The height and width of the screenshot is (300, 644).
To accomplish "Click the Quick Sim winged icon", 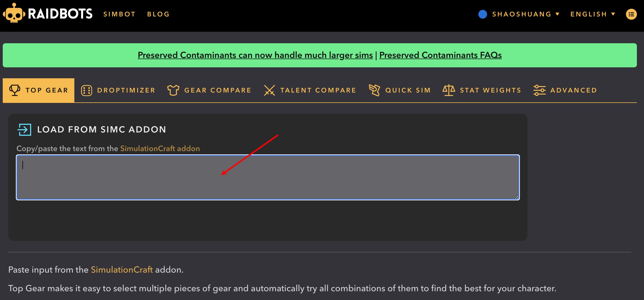I will pos(374,90).
